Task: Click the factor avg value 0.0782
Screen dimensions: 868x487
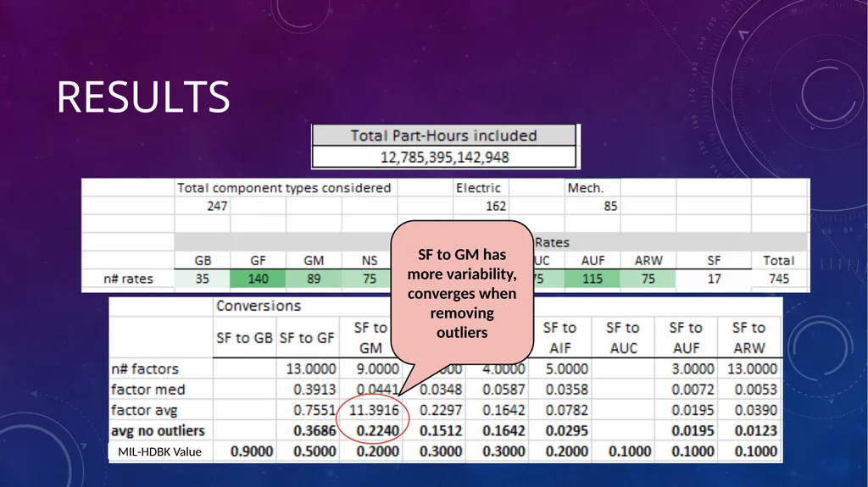Action: [567, 411]
